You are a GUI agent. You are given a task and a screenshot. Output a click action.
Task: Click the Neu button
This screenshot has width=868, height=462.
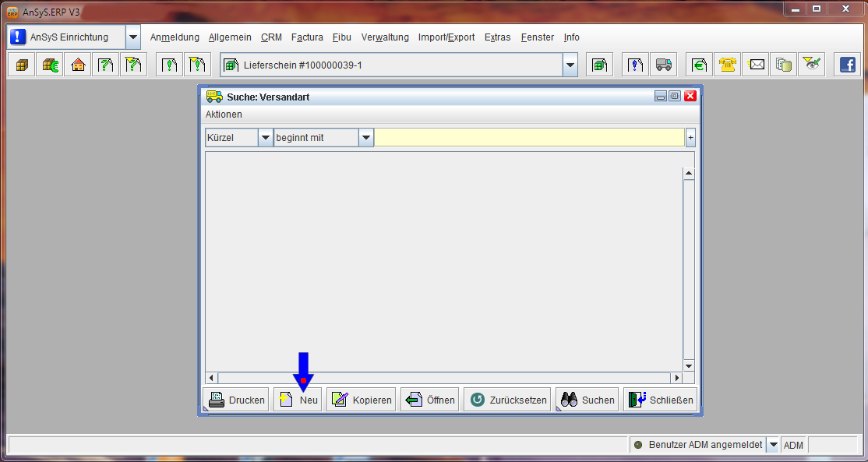298,400
